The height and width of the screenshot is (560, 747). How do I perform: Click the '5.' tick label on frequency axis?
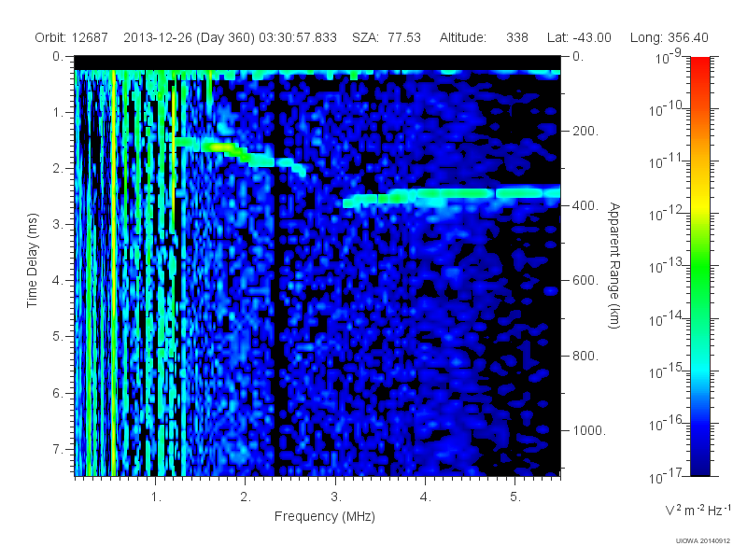(x=515, y=497)
